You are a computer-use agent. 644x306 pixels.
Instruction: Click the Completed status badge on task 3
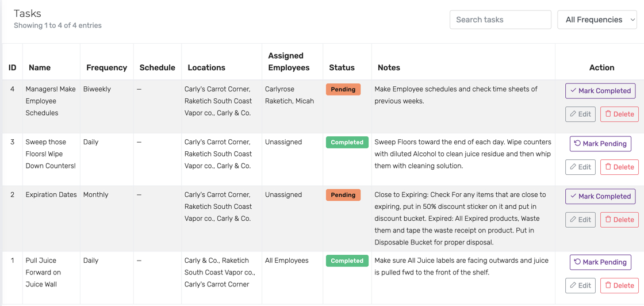[x=347, y=142]
